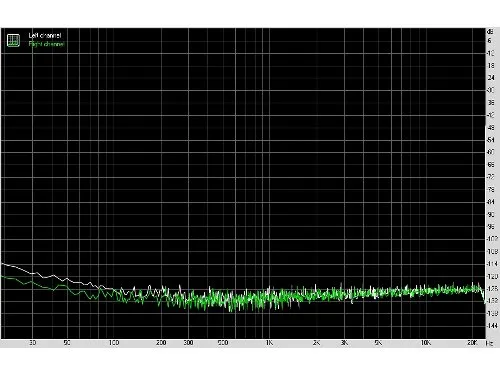Click the -24 dB scale label
This screenshot has width=500, height=375.
(x=491, y=78)
